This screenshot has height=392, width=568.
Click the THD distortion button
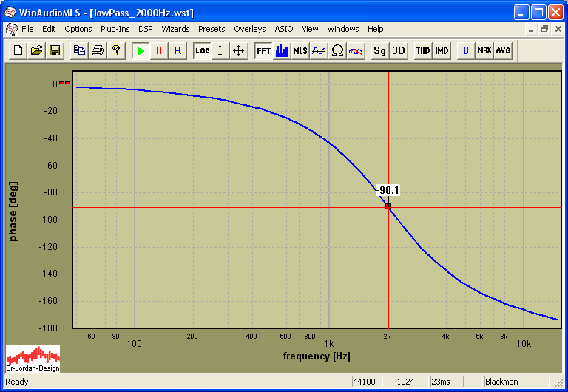[423, 50]
